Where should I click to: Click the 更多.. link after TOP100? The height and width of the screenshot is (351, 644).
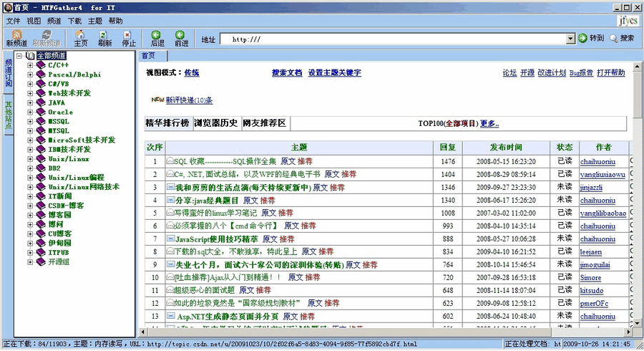click(489, 123)
